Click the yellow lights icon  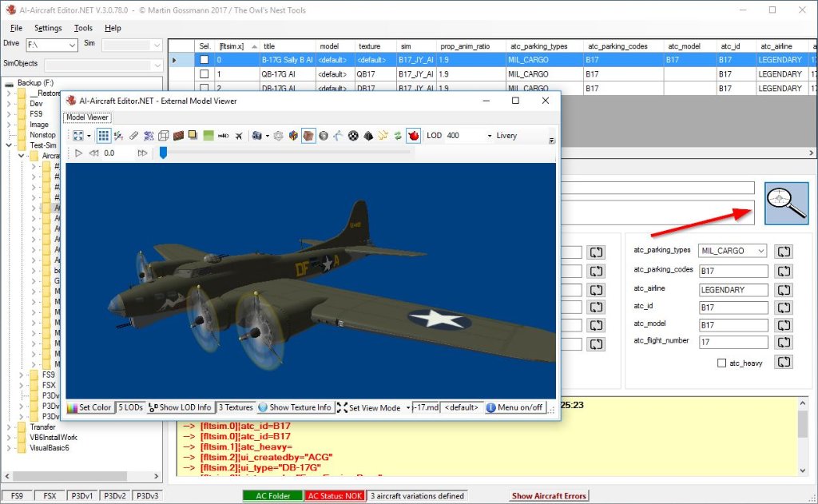point(383,136)
